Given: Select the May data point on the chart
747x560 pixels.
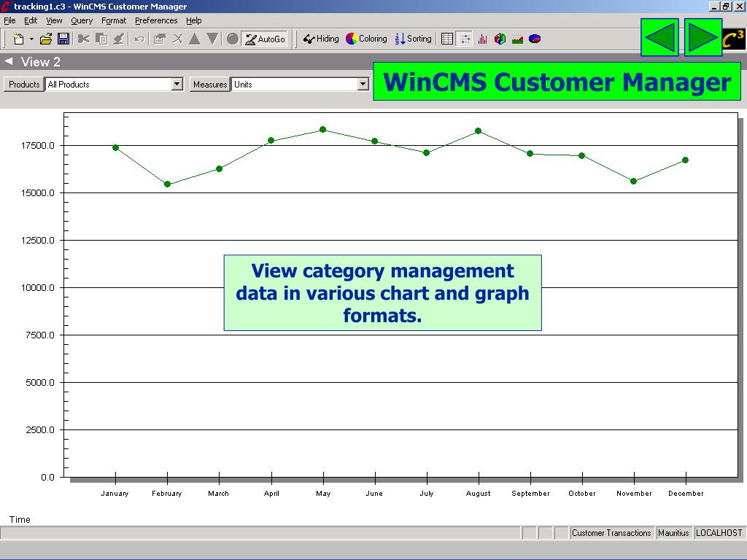Looking at the screenshot, I should (x=323, y=130).
